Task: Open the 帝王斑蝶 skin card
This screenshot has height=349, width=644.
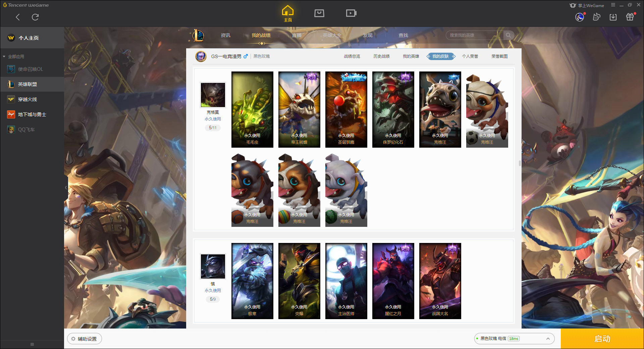Action: tap(299, 109)
